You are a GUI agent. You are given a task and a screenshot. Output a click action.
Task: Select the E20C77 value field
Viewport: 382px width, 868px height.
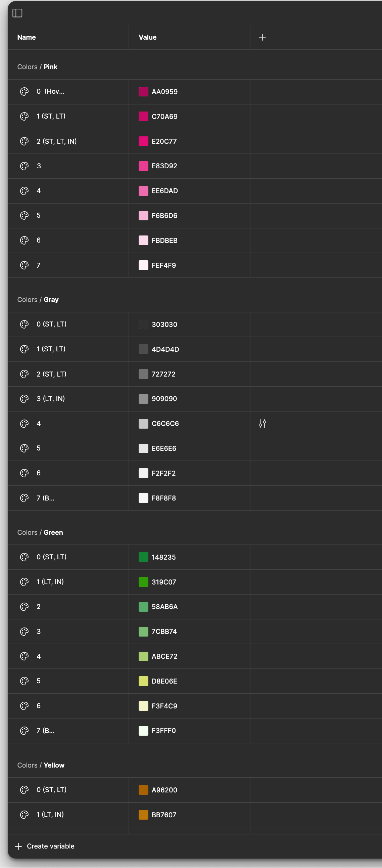189,141
